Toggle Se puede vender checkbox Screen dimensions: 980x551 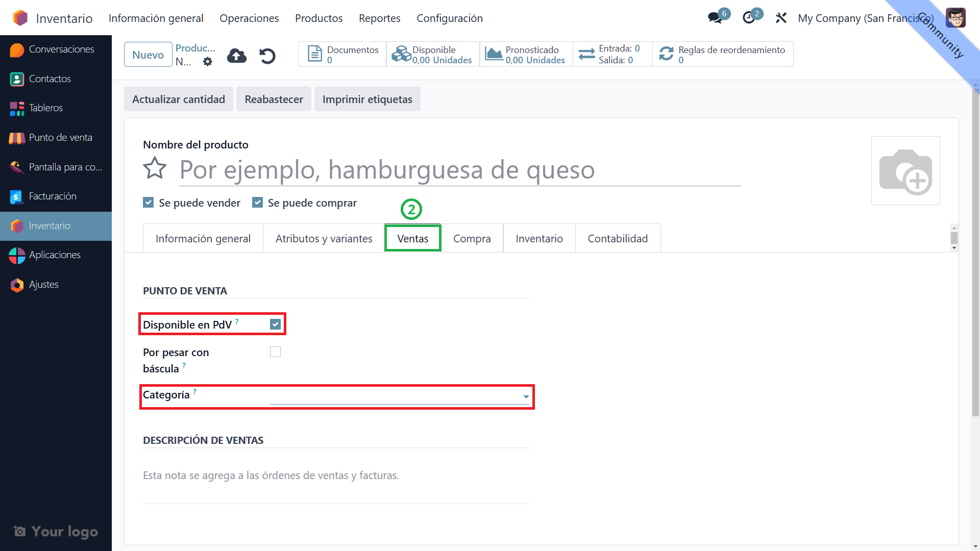[x=149, y=203]
